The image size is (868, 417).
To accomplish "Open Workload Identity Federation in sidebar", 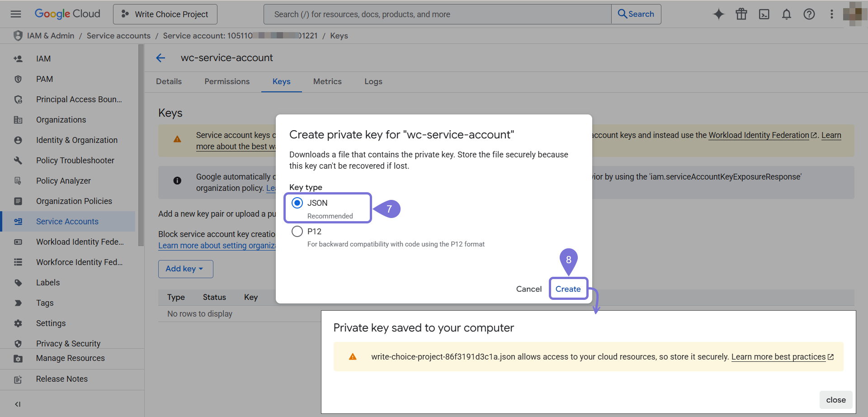I will 80,242.
